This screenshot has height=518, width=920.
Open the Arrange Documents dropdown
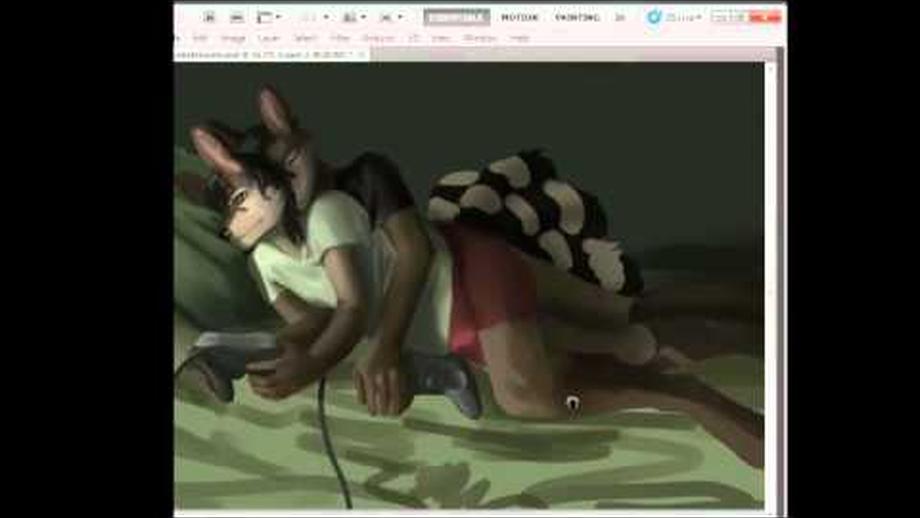pos(354,18)
